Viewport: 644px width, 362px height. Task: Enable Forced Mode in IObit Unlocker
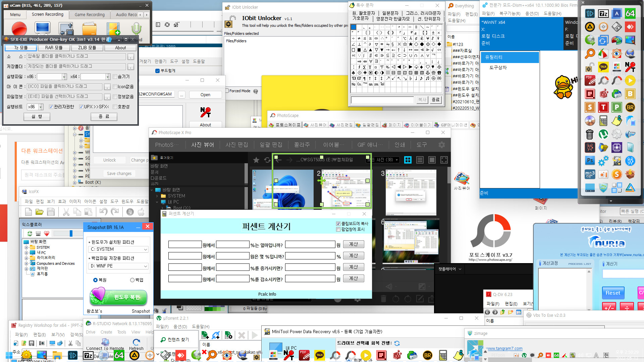227,91
